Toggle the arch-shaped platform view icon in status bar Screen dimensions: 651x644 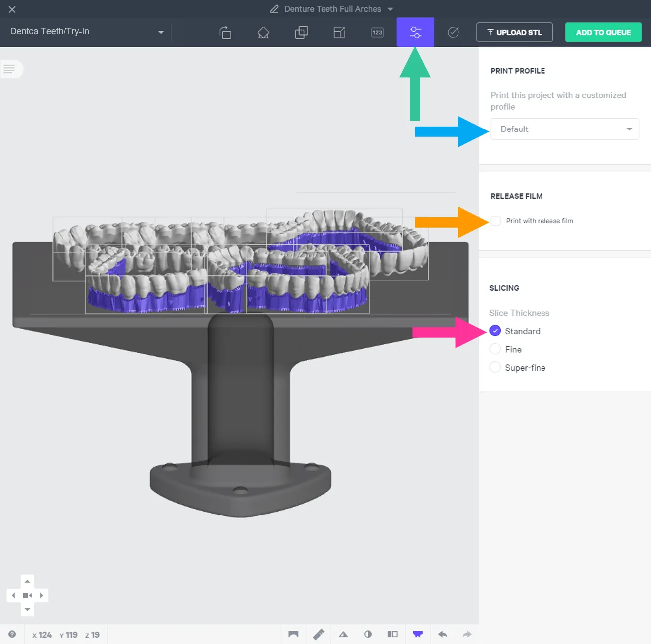pos(293,634)
